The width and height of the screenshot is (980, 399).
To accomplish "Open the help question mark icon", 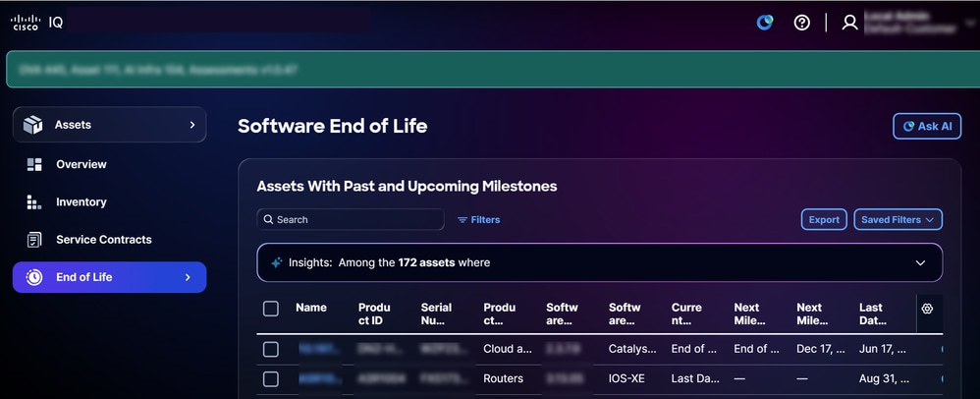I will [802, 23].
